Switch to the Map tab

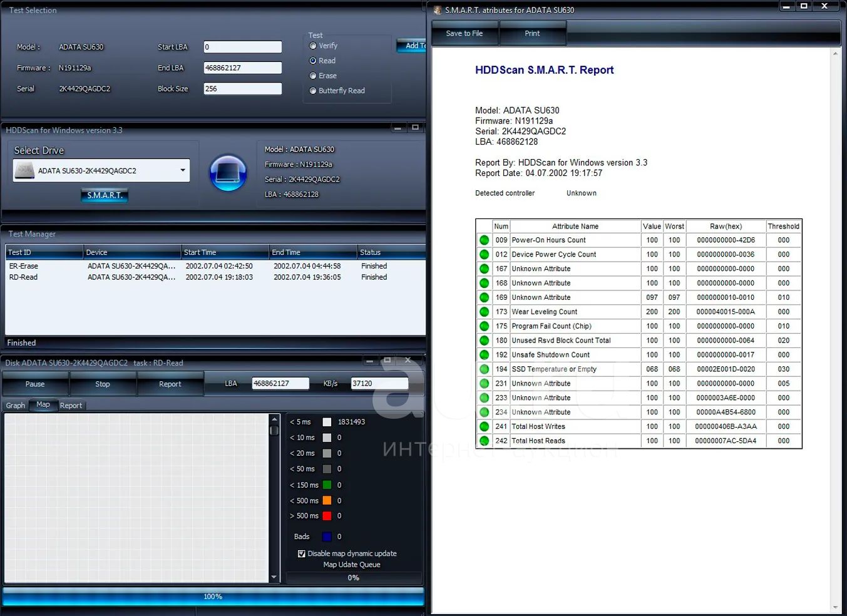tap(43, 404)
